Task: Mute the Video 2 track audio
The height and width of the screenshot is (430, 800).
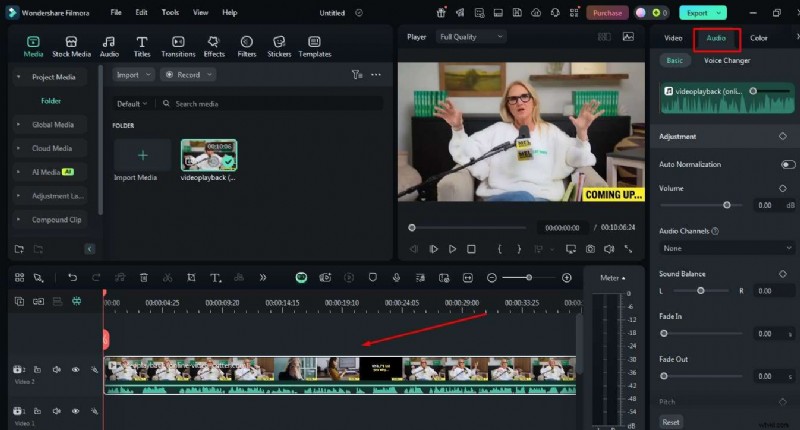Action: [x=56, y=370]
